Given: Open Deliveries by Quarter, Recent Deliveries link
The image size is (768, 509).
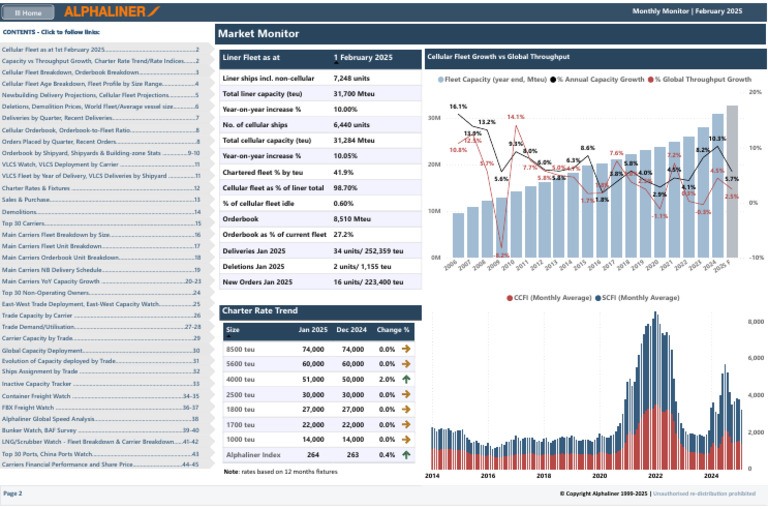Looking at the screenshot, I should (x=100, y=118).
